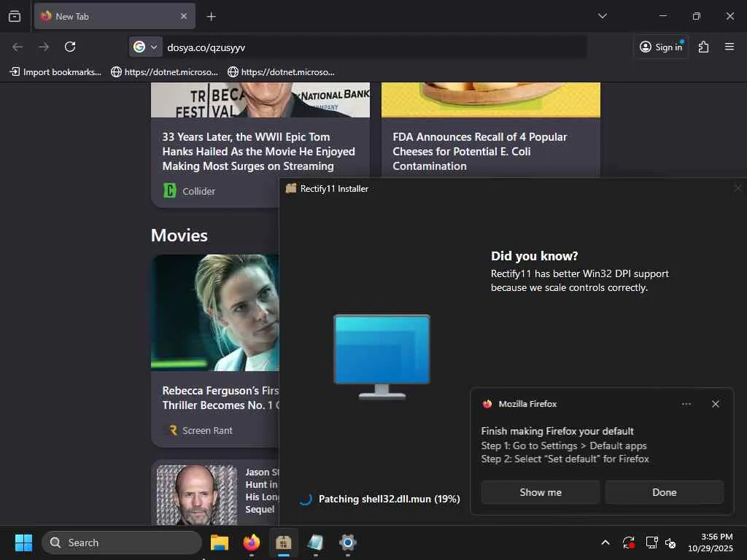This screenshot has height=560, width=747.
Task: Click Show me in the Firefox notification
Action: pos(541,492)
